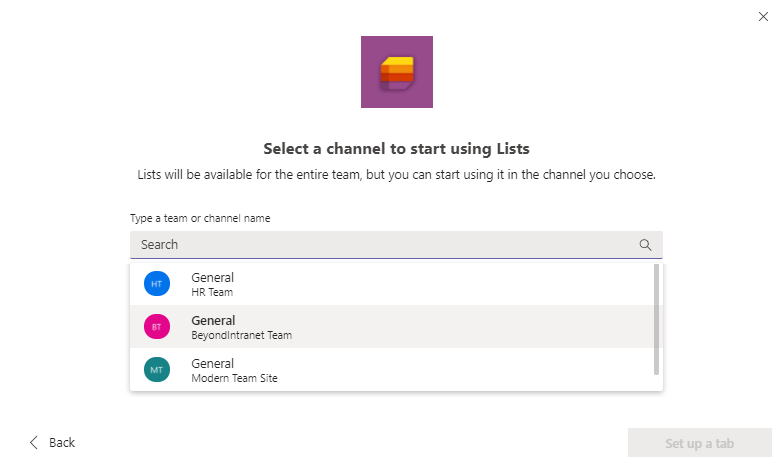Close the Lists setup dialog
This screenshot has height=465, width=784.
tap(764, 16)
